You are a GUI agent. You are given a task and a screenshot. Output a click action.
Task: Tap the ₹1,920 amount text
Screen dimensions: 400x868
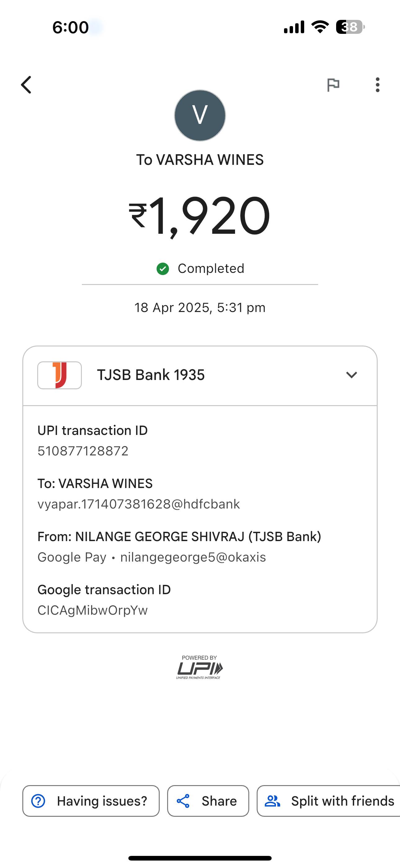click(x=199, y=216)
